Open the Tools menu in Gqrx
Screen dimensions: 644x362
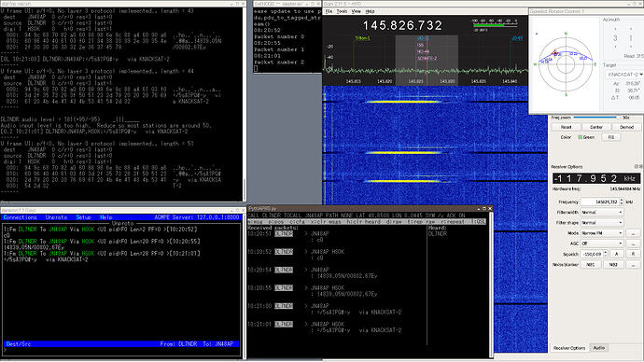342,11
